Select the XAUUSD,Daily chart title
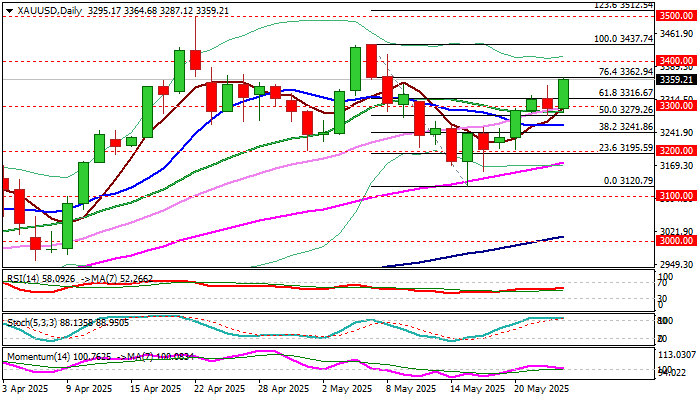700x400 pixels. (50, 11)
